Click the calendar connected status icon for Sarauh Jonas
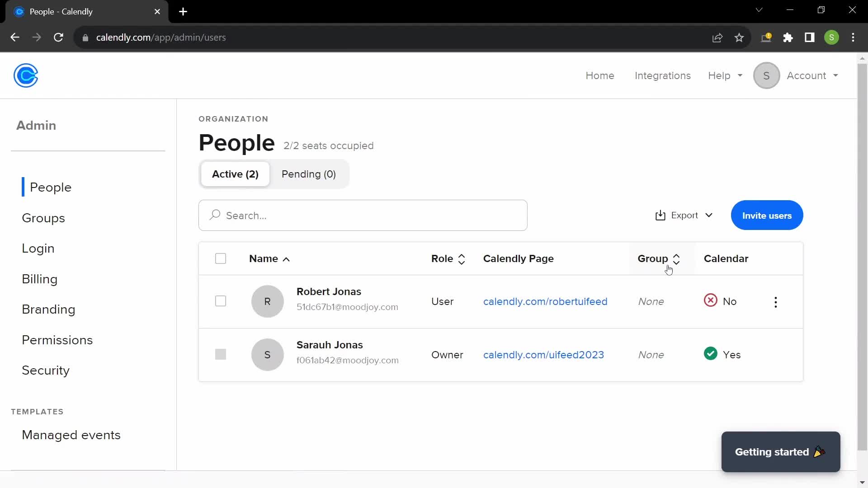 711,354
